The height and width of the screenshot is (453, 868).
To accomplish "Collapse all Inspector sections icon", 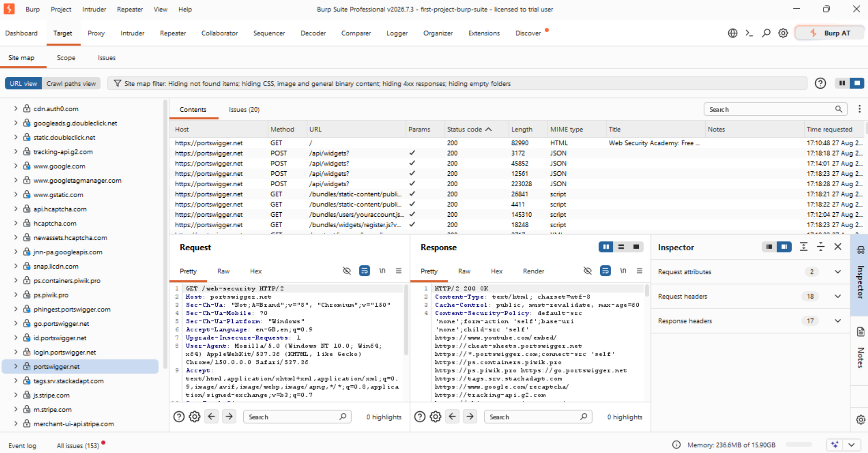I will (821, 247).
